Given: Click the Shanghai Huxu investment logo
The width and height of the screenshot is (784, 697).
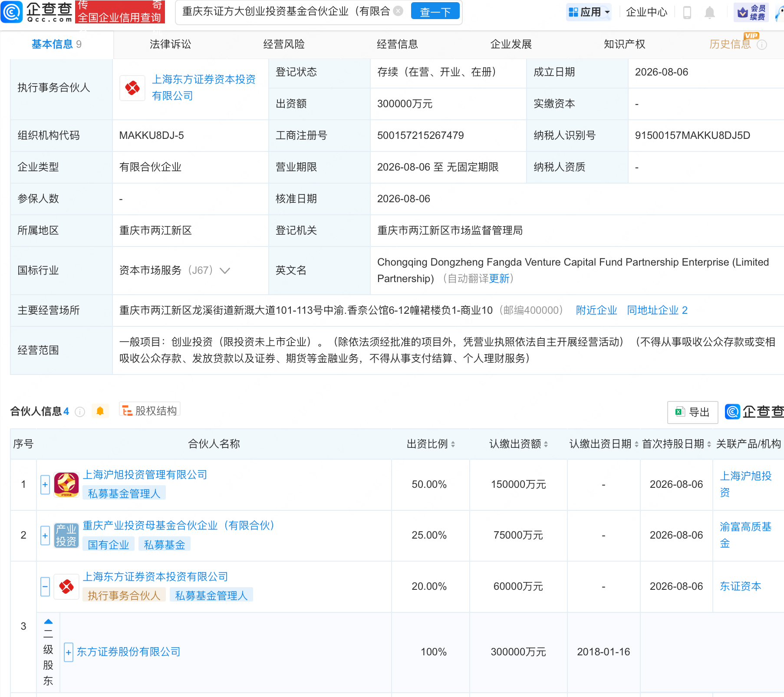Looking at the screenshot, I should pyautogui.click(x=66, y=484).
